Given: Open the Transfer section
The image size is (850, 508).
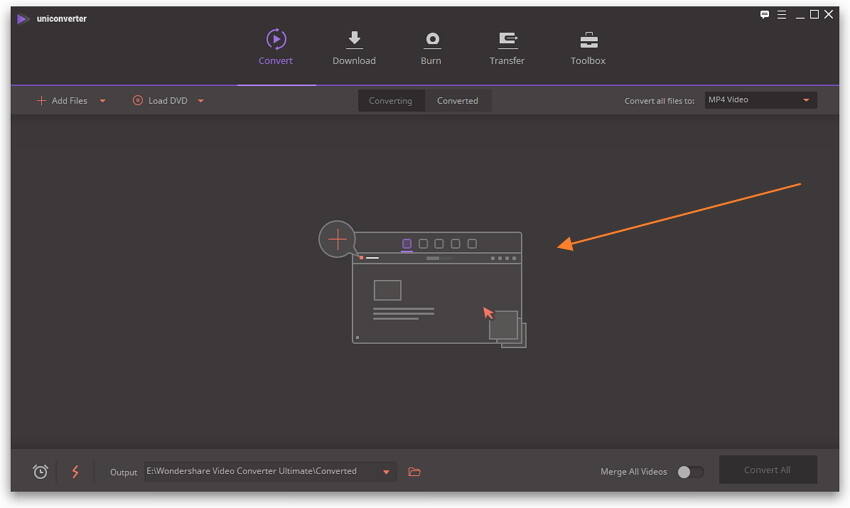Looking at the screenshot, I should [x=507, y=48].
